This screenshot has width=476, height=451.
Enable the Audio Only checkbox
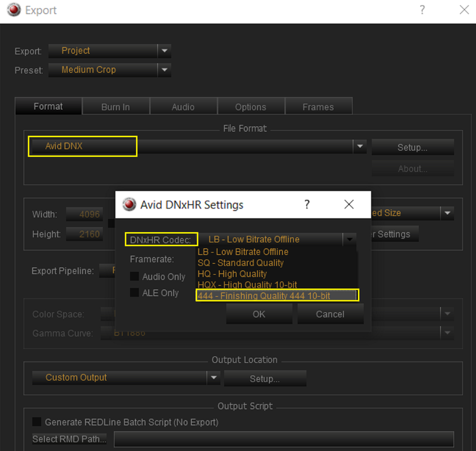point(134,276)
